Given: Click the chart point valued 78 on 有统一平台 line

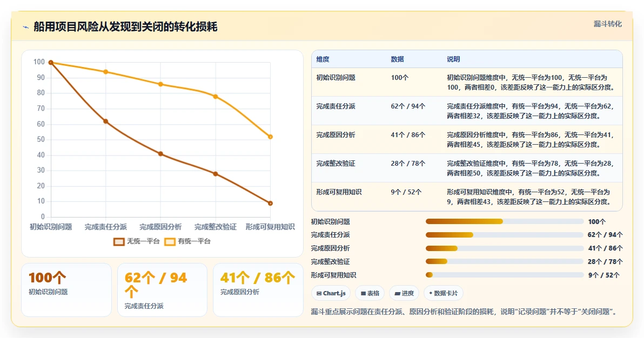Looking at the screenshot, I should click(x=215, y=97).
